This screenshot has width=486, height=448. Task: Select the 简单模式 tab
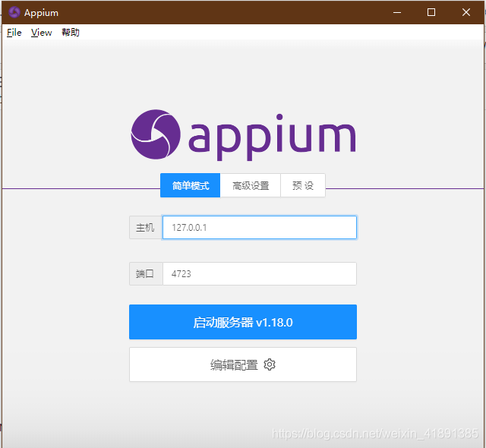coord(191,185)
